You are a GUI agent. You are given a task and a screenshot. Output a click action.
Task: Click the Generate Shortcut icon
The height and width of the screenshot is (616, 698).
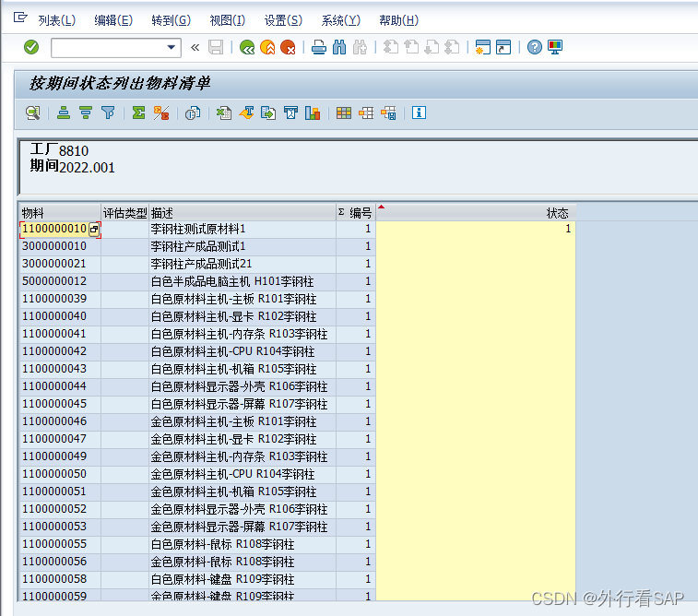(503, 47)
